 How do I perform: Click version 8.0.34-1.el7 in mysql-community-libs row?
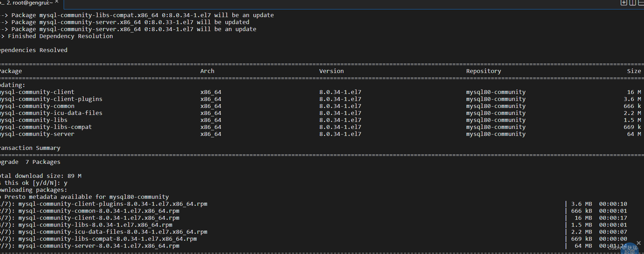[340, 120]
